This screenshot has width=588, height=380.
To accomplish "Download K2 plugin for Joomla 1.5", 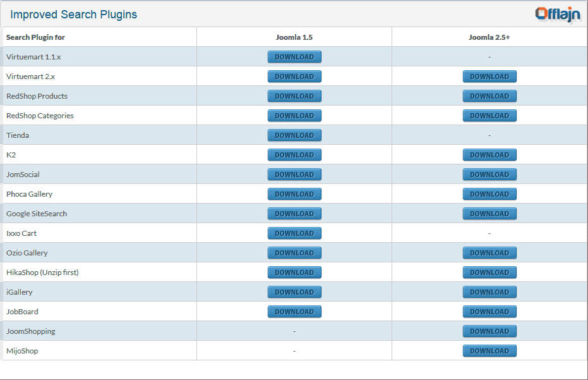I will click(x=294, y=155).
